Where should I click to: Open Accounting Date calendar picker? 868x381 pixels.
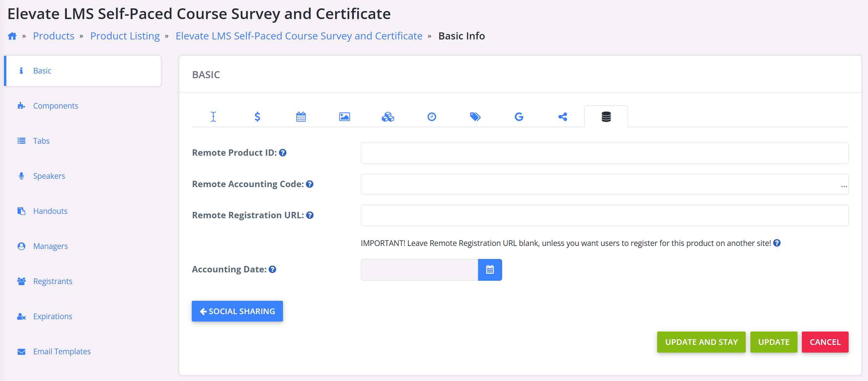point(489,269)
